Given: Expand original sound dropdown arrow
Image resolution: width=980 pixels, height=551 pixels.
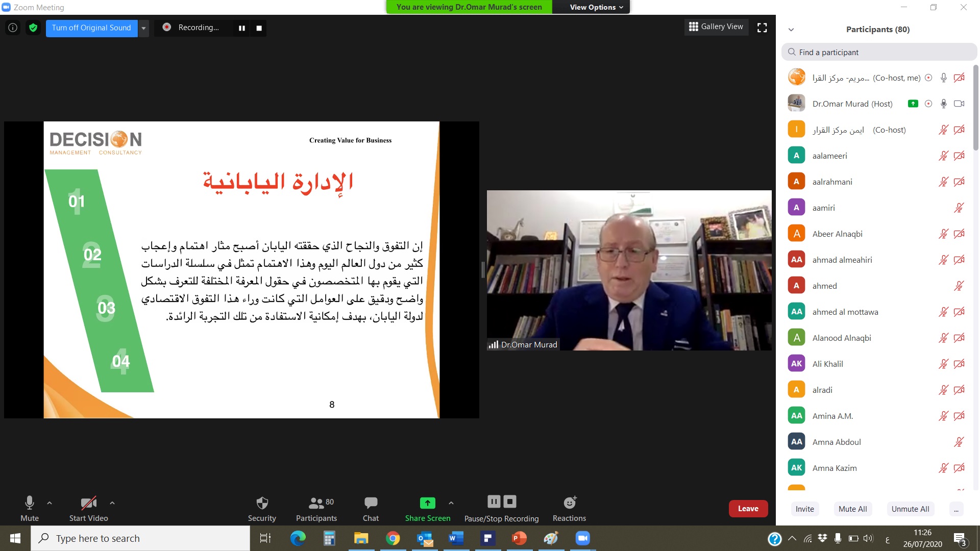Looking at the screenshot, I should pos(144,28).
